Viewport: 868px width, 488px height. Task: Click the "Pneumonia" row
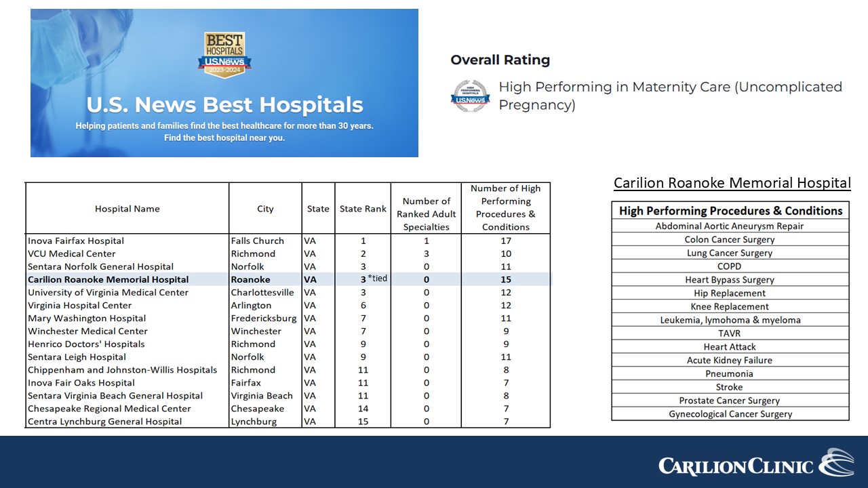(x=730, y=373)
